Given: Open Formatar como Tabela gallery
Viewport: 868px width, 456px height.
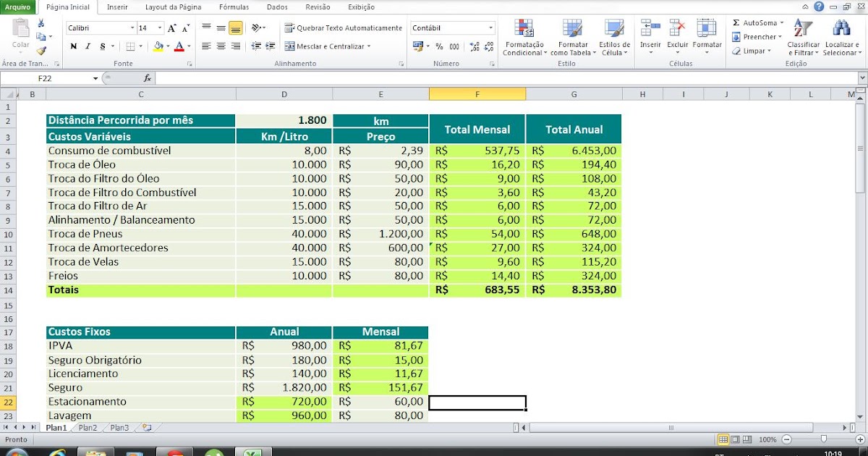Looking at the screenshot, I should [573, 38].
